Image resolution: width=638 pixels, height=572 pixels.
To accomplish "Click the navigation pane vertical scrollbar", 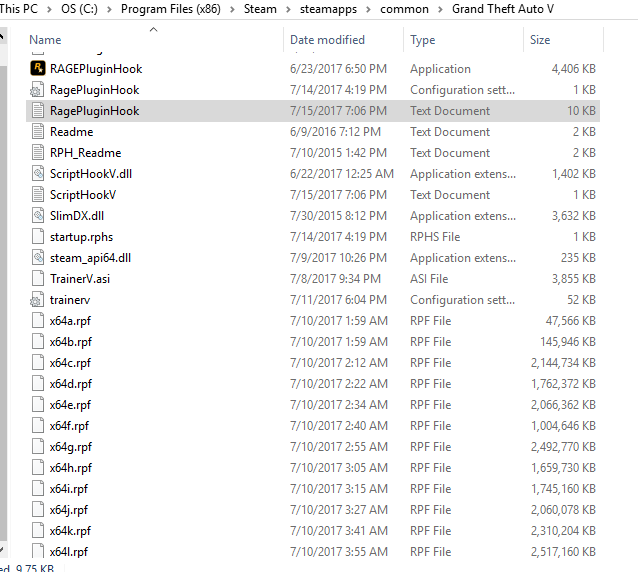I will pyautogui.click(x=3, y=301).
